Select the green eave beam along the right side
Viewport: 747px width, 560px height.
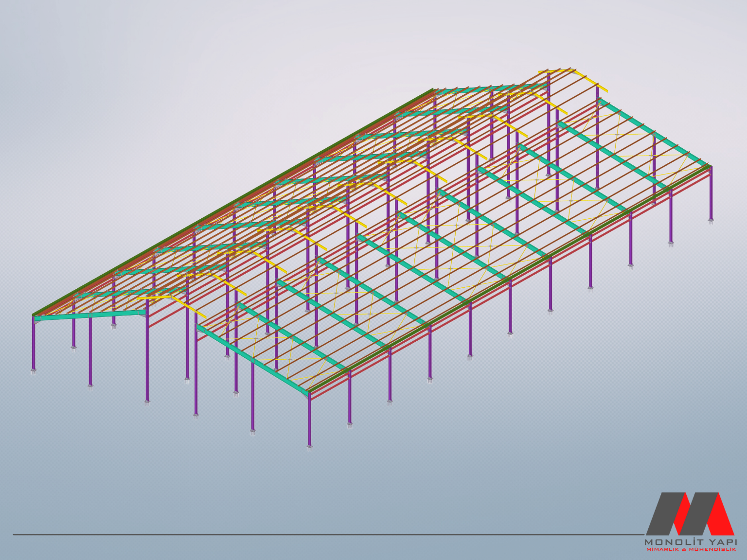[x=511, y=278]
